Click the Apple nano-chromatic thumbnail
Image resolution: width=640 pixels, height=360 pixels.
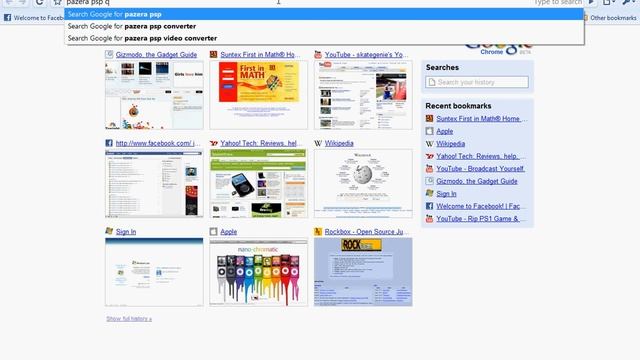click(x=259, y=272)
